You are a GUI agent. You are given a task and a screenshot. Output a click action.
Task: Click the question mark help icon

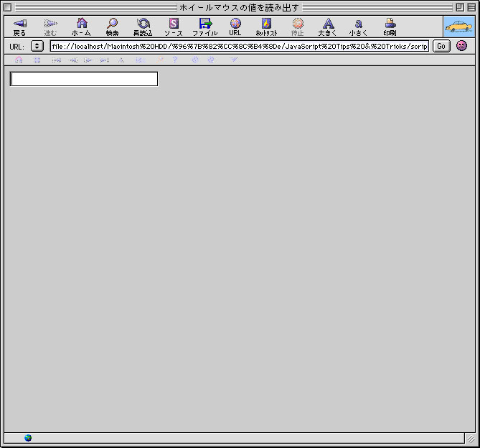click(x=175, y=60)
